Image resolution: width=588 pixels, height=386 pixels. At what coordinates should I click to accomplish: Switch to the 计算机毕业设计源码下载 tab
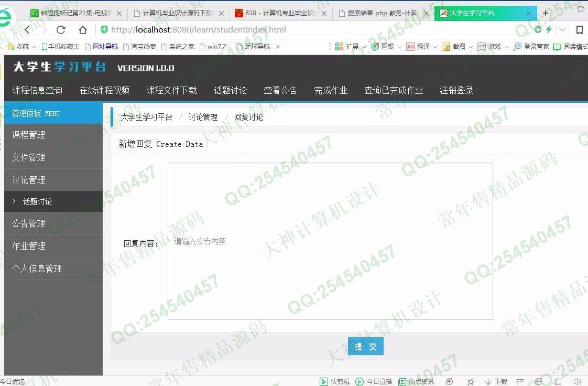point(178,13)
